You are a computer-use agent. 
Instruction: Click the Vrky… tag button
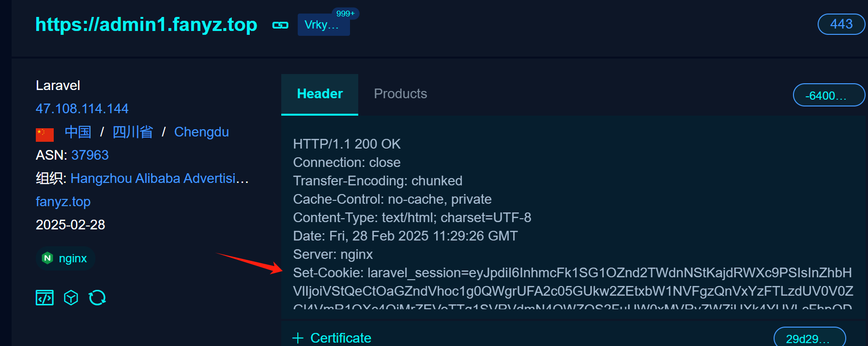point(321,25)
